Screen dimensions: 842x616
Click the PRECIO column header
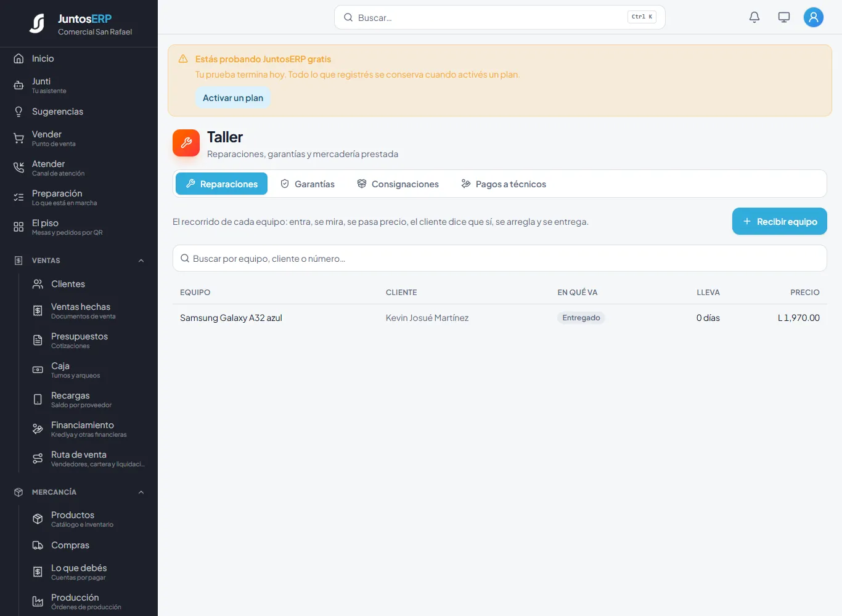805,293
